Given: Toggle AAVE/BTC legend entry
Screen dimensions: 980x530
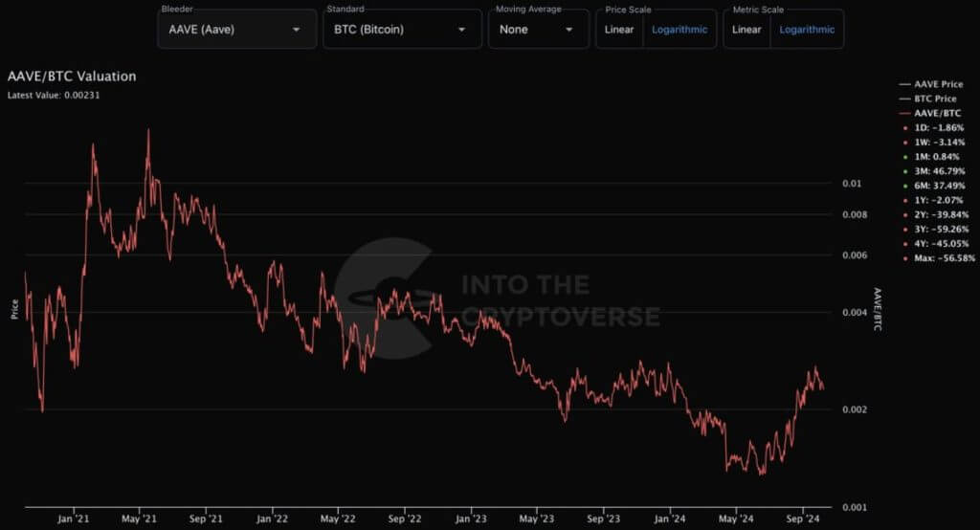Looking at the screenshot, I should click(x=930, y=113).
